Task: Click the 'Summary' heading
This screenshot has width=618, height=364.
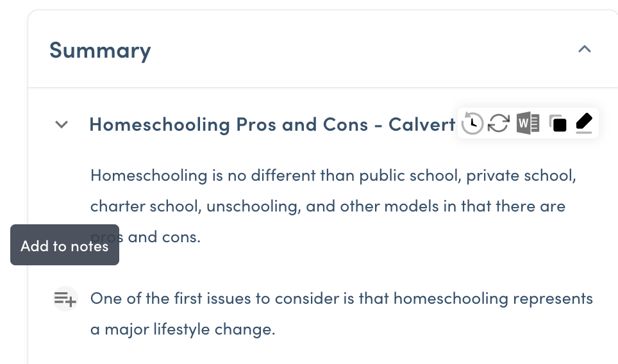Action: tap(100, 50)
